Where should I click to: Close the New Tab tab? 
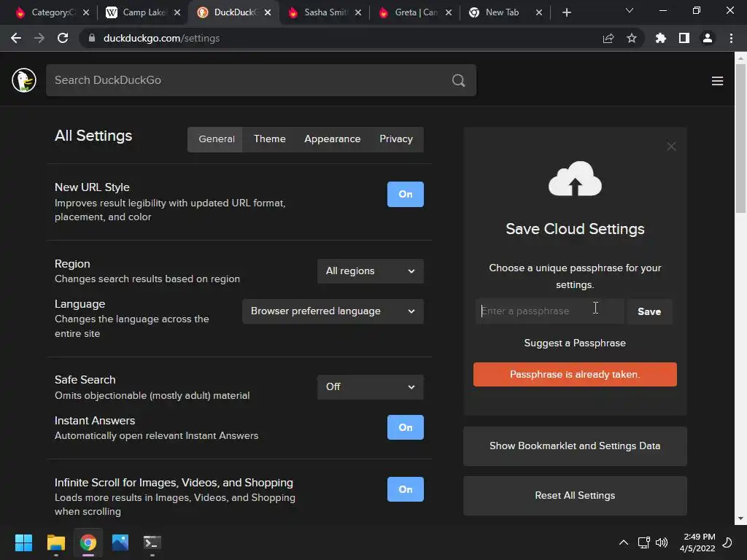(539, 12)
